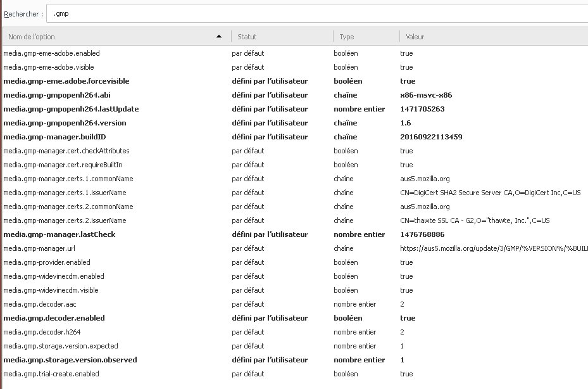Sort by the "Nom de l'option" column header
Image resolution: width=588 pixels, height=389 pixels.
point(95,37)
